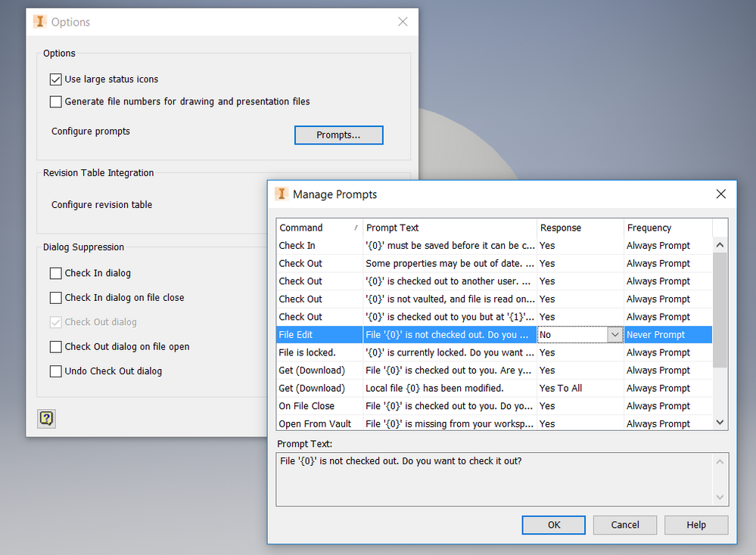756x555 pixels.
Task: Check the Check In dialog suppression box
Action: tap(56, 273)
